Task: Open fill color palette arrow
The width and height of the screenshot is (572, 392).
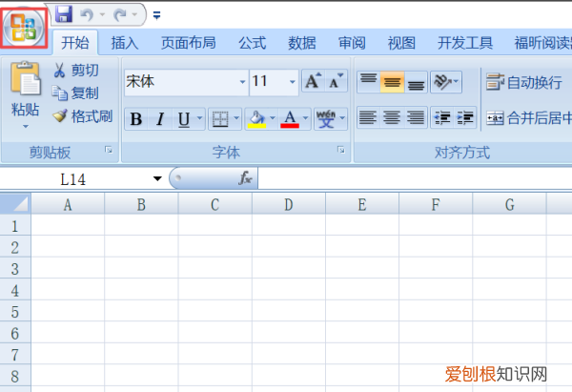Action: pos(273,118)
